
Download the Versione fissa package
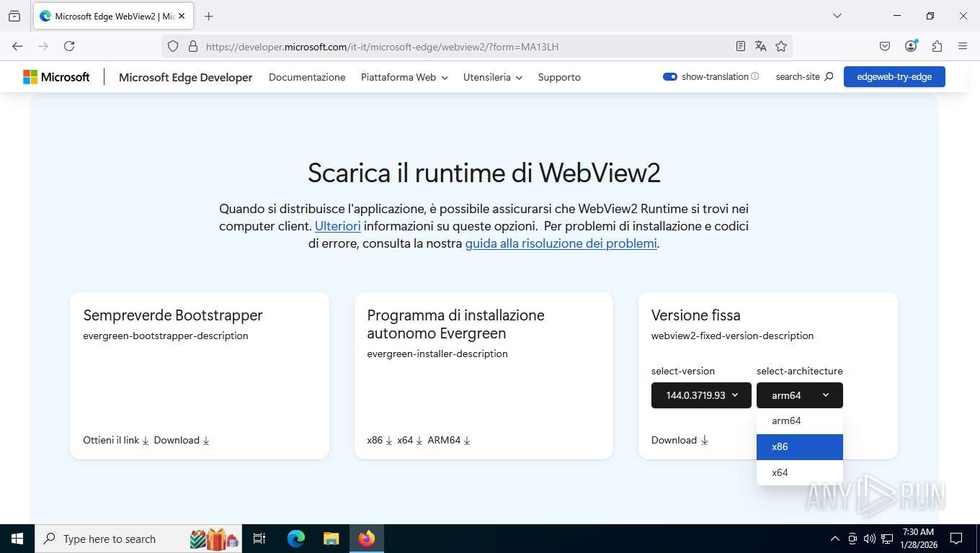tap(680, 440)
